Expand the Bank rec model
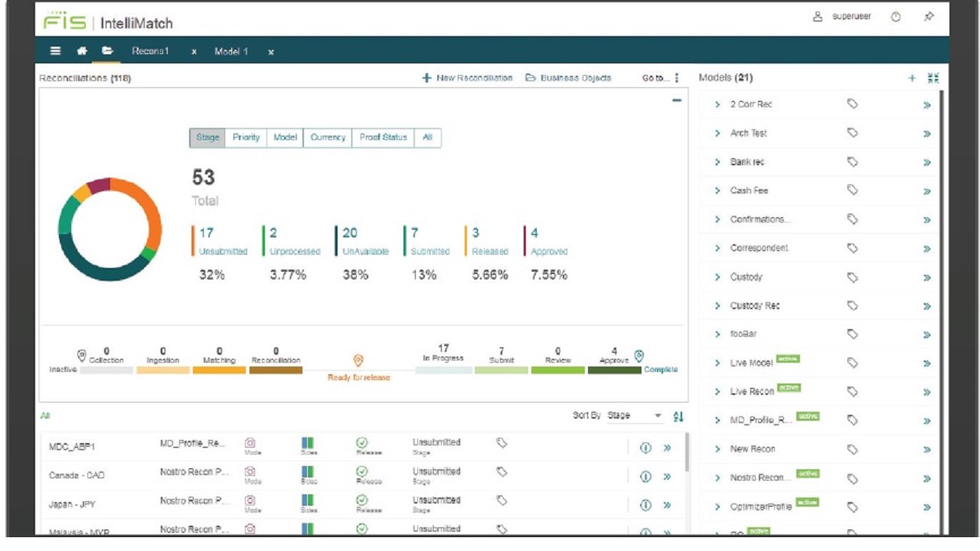Viewport: 980px width, 551px height. [717, 161]
